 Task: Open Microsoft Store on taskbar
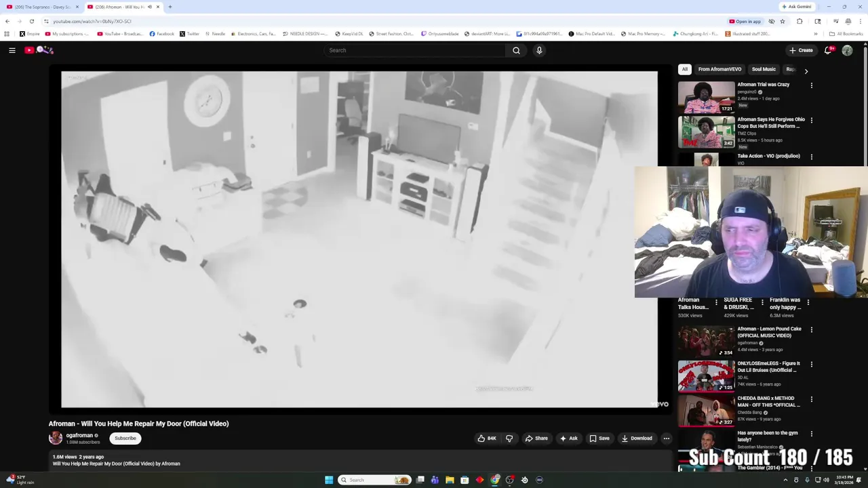pyautogui.click(x=465, y=480)
